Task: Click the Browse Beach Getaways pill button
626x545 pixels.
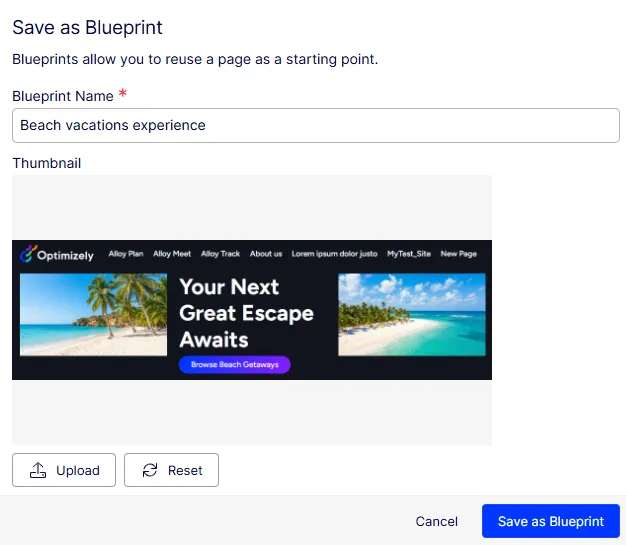Action: pyautogui.click(x=235, y=365)
